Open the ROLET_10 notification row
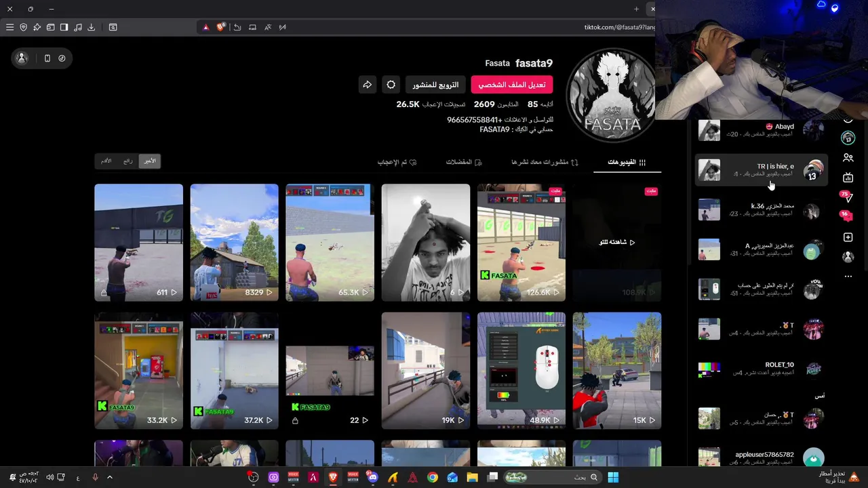 click(761, 369)
